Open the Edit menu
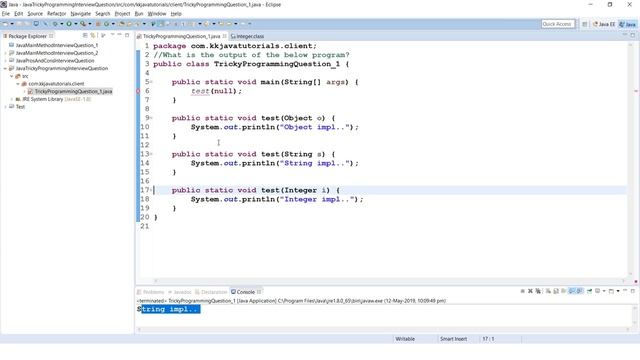 18,13
